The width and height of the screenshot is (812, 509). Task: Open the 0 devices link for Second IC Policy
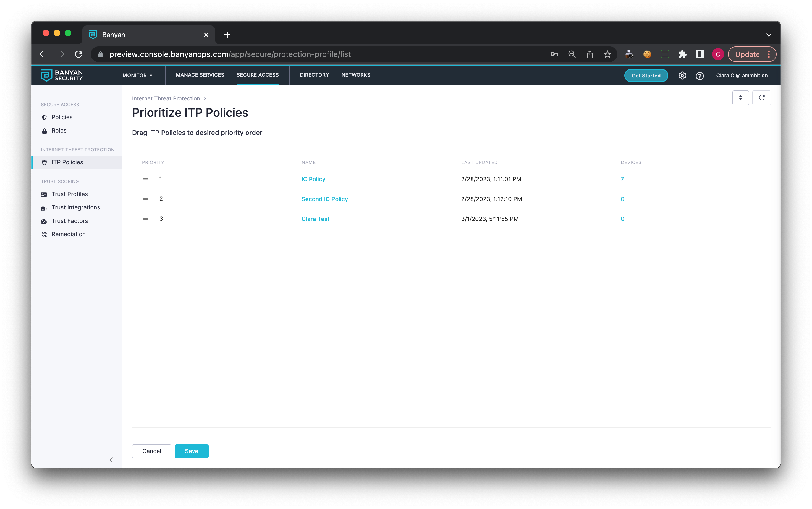point(622,199)
